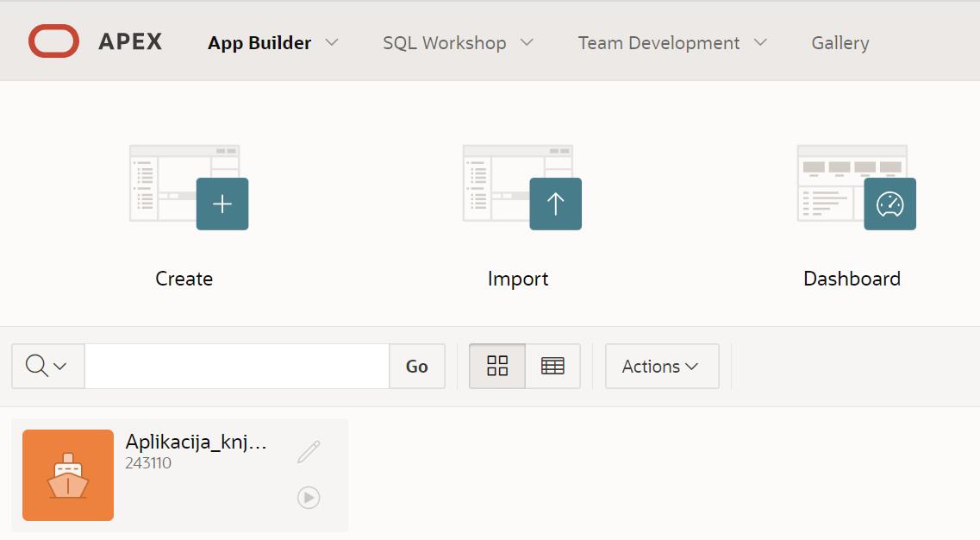The height and width of the screenshot is (540, 980).
Task: Select the SQL Workshop menu label
Action: (444, 43)
